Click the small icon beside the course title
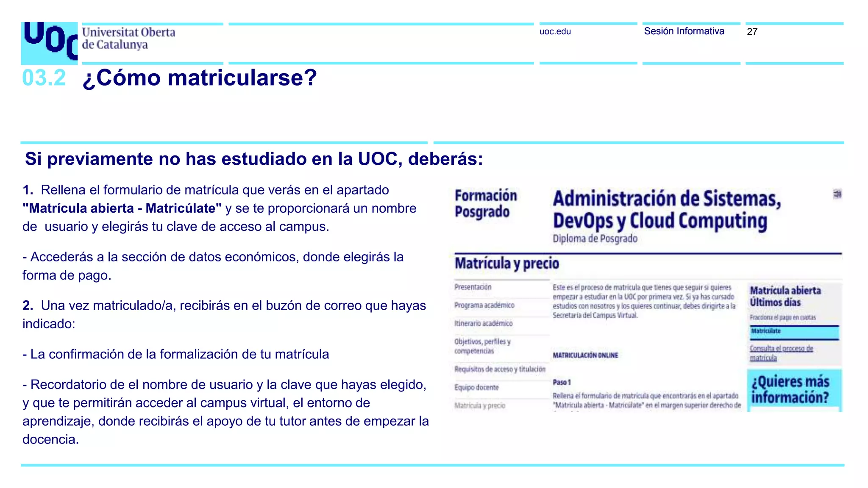 coord(837,194)
